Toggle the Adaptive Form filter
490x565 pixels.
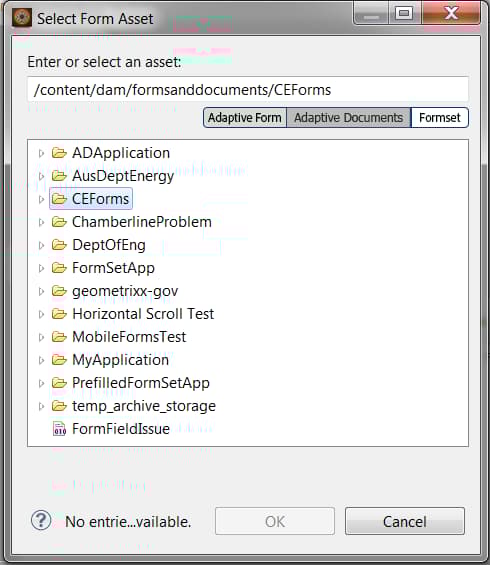pyautogui.click(x=245, y=118)
